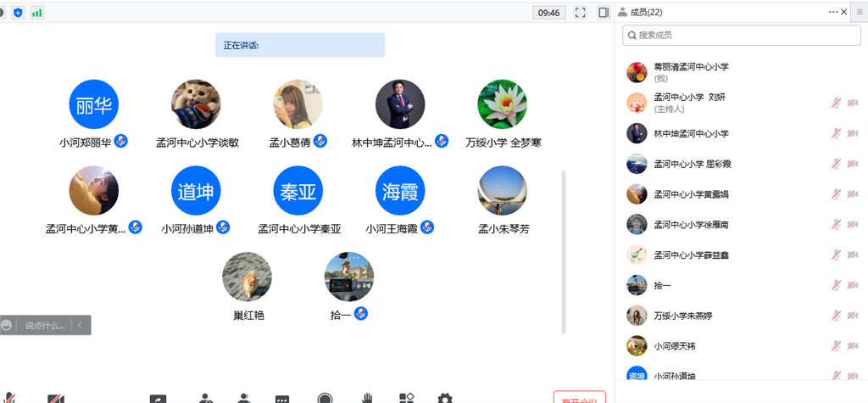Toggle the side panel layout icon
868x403 pixels.
[604, 13]
